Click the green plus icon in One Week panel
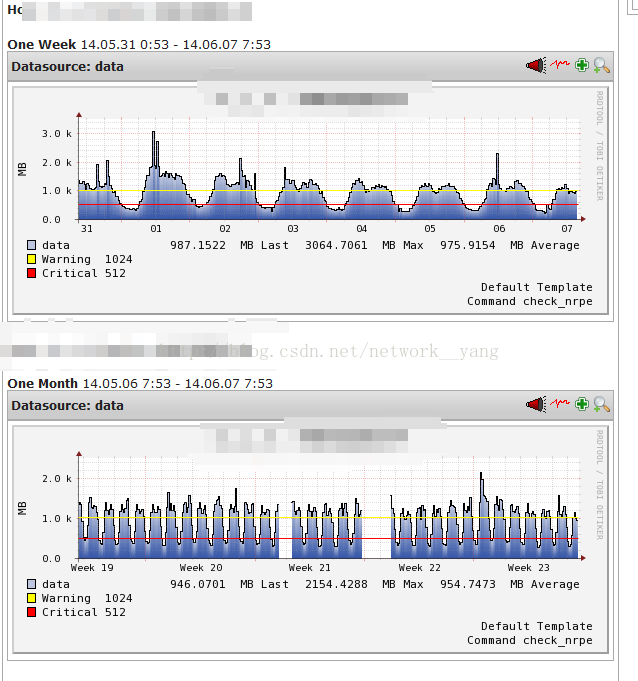Screen dimensions: 638x681 click(582, 65)
